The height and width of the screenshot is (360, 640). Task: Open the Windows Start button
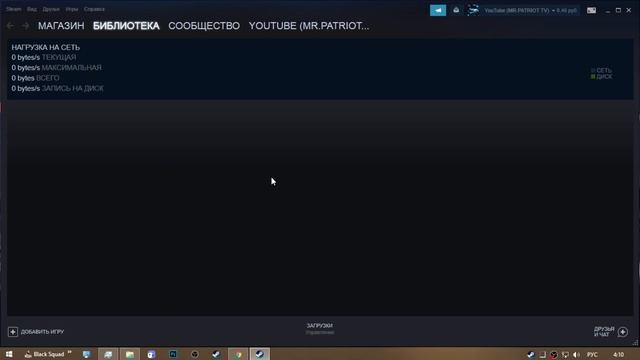(9, 354)
